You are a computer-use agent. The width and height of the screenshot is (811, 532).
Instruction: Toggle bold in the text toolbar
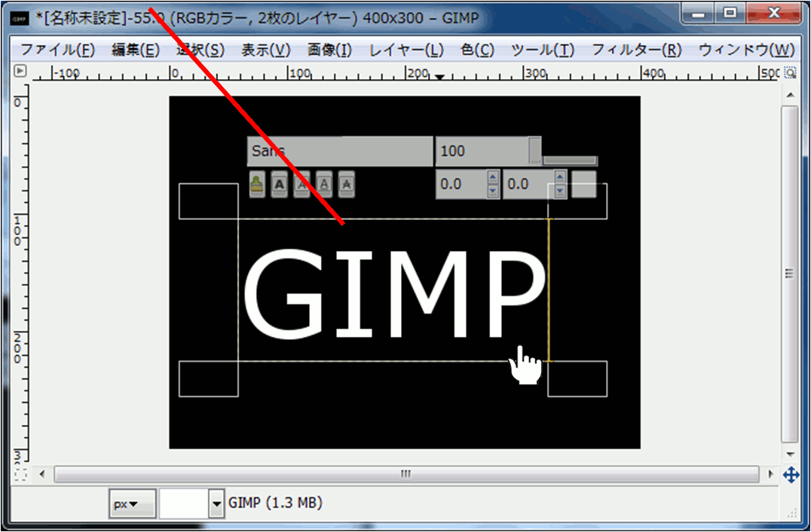[279, 184]
